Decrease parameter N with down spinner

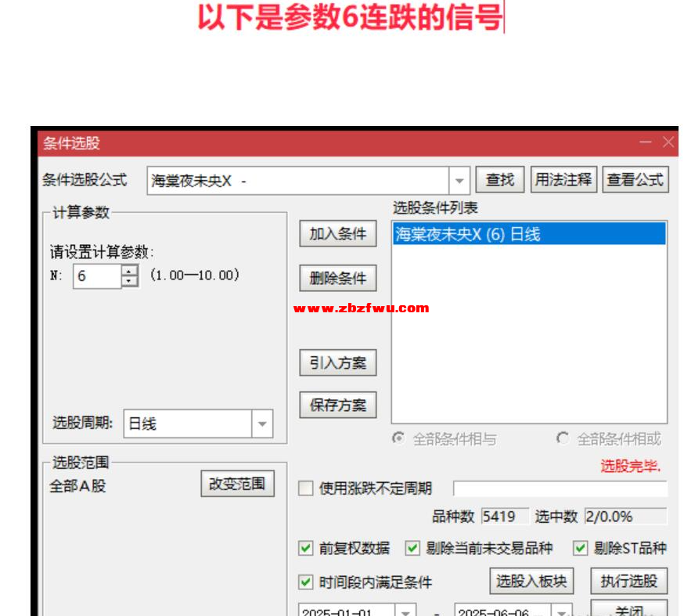click(x=128, y=282)
